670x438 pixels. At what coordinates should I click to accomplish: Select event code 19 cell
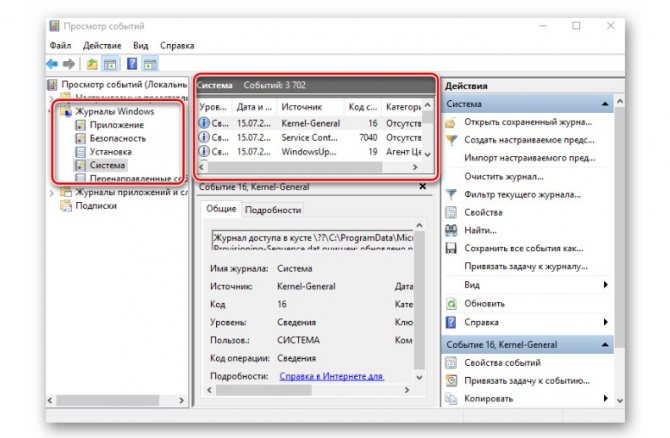pyautogui.click(x=373, y=152)
